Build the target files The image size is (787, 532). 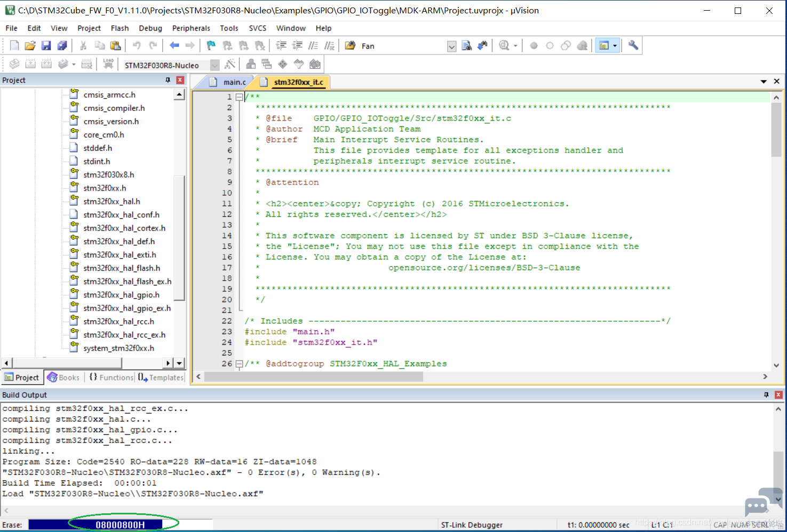pos(30,65)
